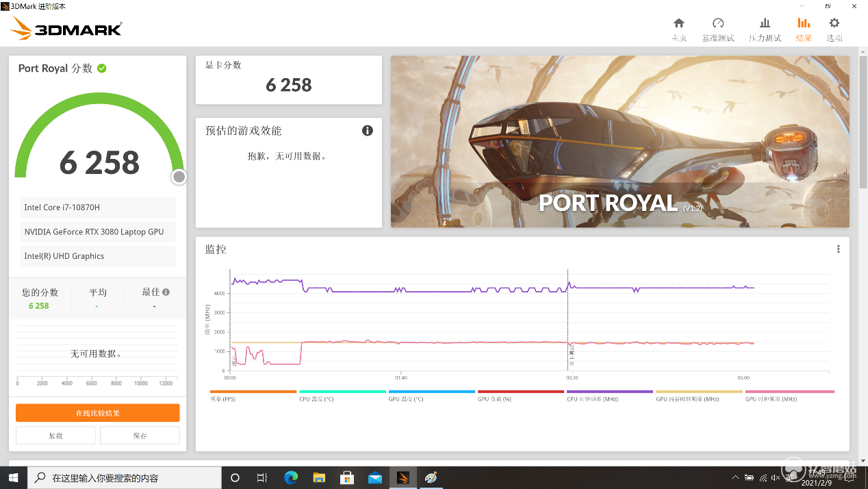Screen dimensions: 868x489
Task: Open Cortana from the taskbar
Action: (x=235, y=477)
